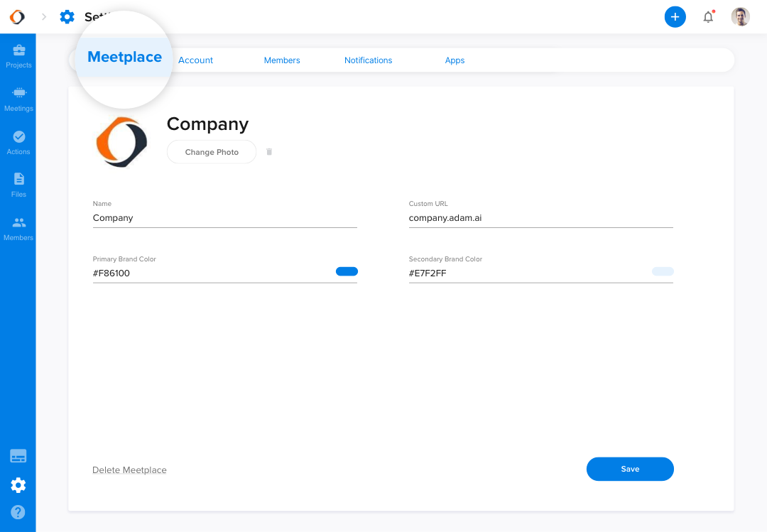Click the Delete Meetplace link
The image size is (767, 532).
130,469
